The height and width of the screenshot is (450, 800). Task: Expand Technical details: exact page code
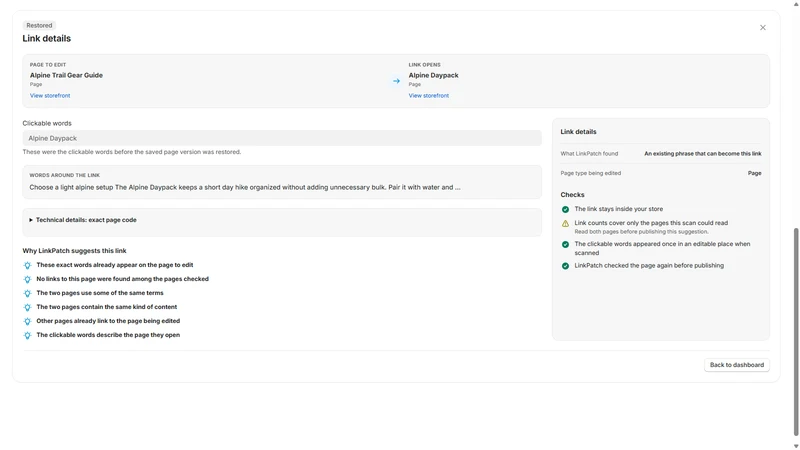coord(83,220)
